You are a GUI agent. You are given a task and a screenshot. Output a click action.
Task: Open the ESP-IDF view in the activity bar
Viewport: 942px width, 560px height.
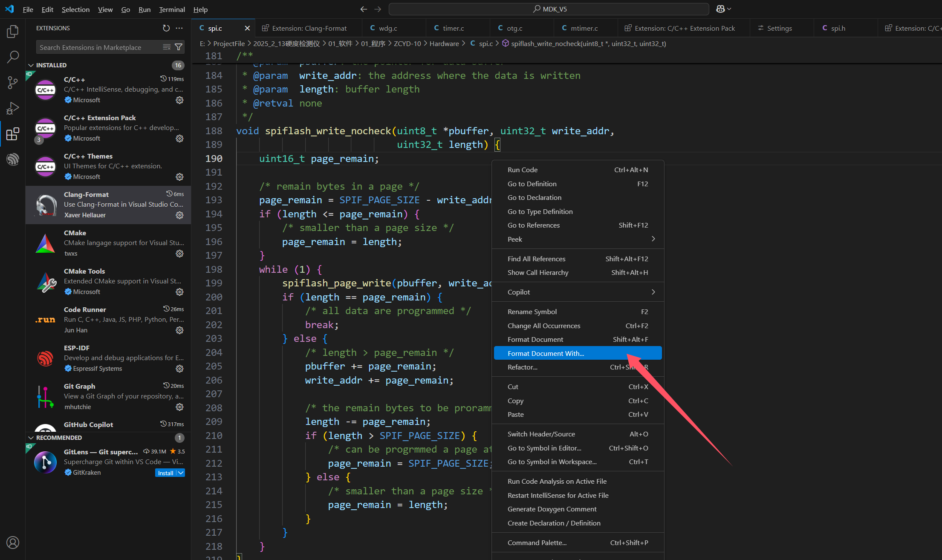coord(12,159)
